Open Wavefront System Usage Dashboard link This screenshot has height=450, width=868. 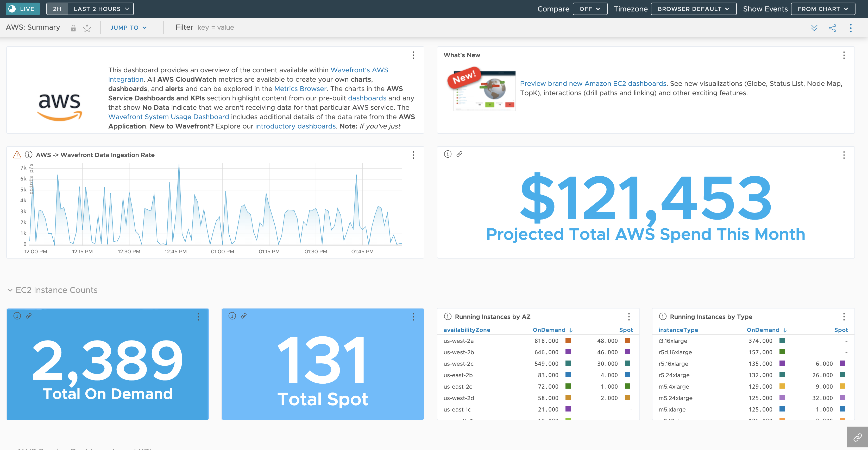(x=168, y=117)
